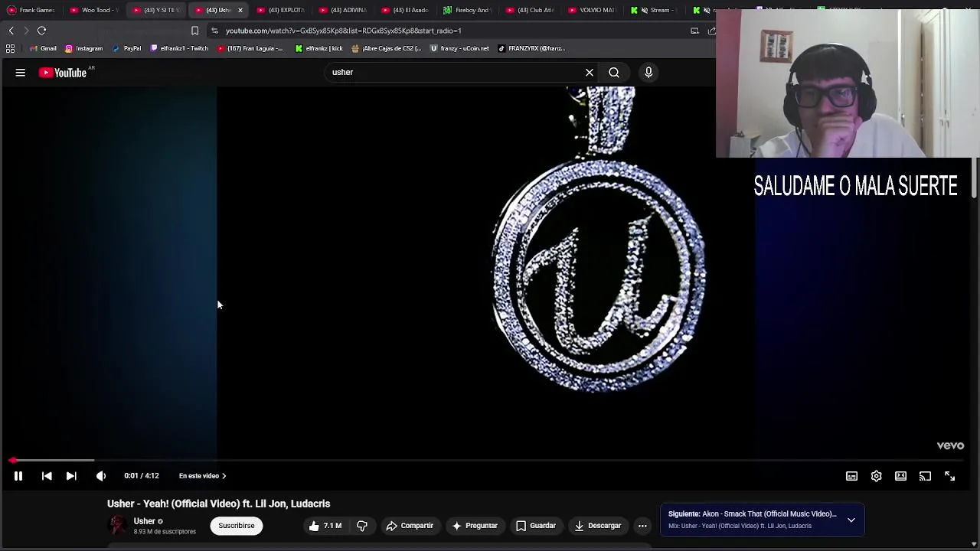This screenshot has width=980, height=551.
Task: Open the FRANZYRX TikTok bookmark
Action: (x=531, y=48)
